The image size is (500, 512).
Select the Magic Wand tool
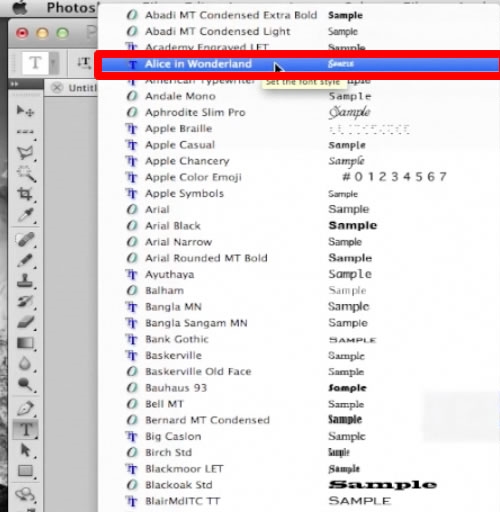(x=26, y=173)
